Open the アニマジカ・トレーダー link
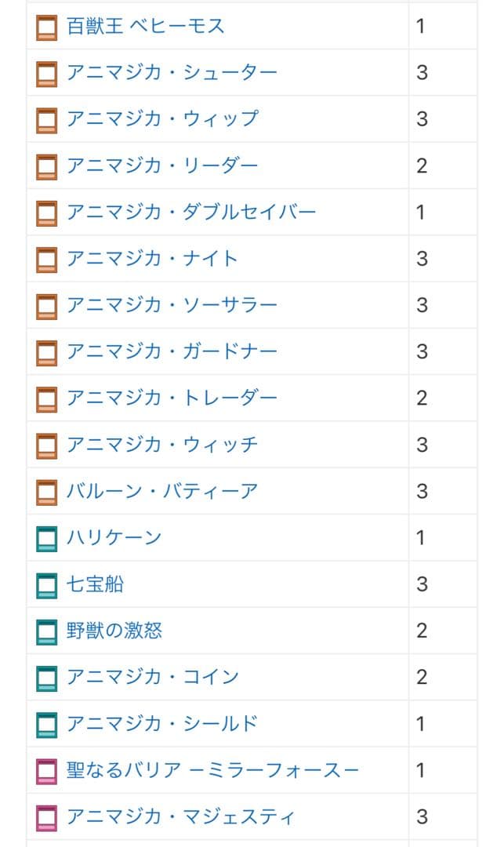Screen dimensions: 504x847 coord(172,398)
